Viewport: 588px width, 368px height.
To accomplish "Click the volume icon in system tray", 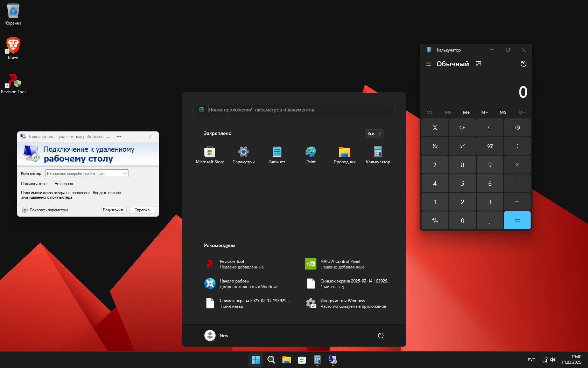I will pyautogui.click(x=553, y=360).
